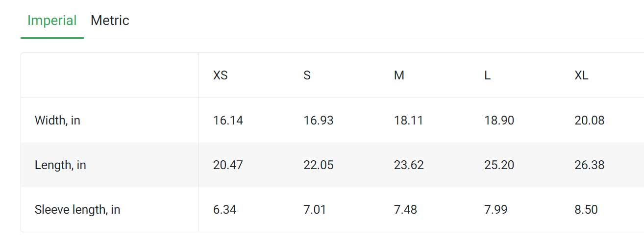This screenshot has height=248, width=644.
Task: Select the M width value 18.11
Action: click(408, 120)
